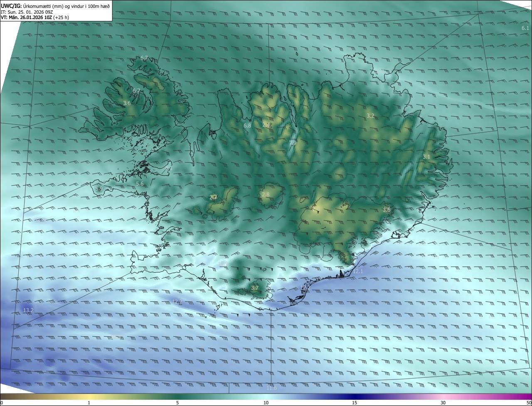The width and height of the screenshot is (532, 406).
Task: Click the '13.2' value label
Action: (28, 310)
